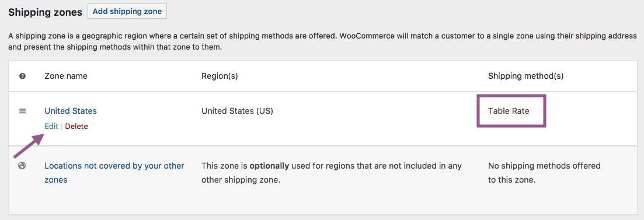This screenshot has height=220, width=644.
Task: Click the question mark help icon
Action: tap(23, 76)
